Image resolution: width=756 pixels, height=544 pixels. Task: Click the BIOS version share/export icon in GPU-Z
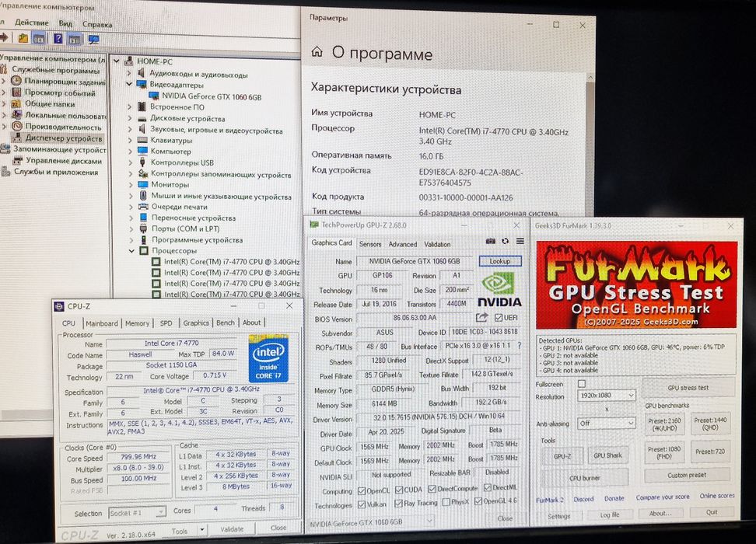tap(481, 317)
